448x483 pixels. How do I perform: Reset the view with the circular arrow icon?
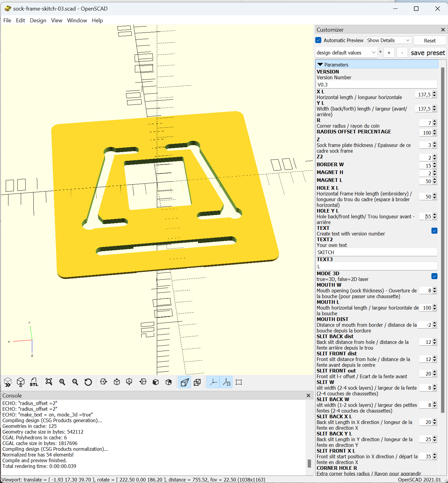click(x=88, y=382)
